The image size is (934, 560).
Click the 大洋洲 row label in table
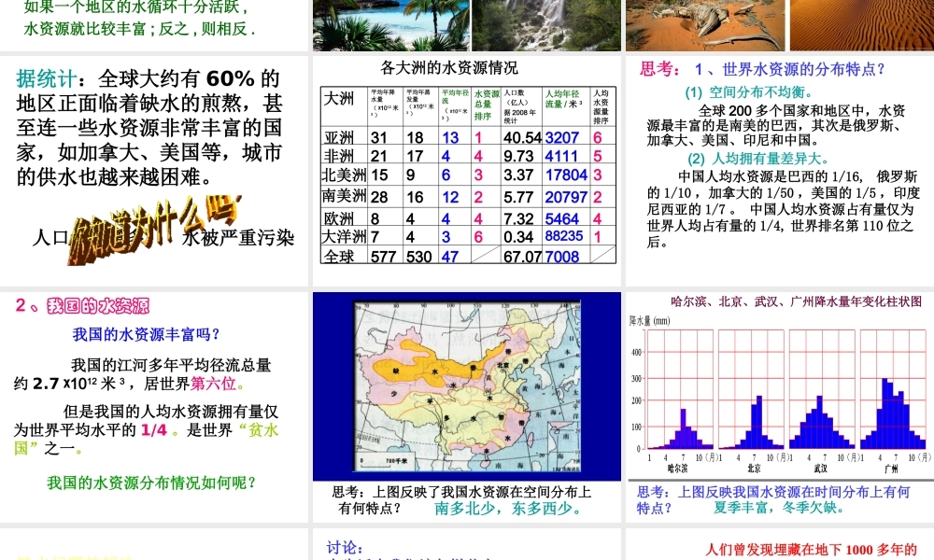344,236
